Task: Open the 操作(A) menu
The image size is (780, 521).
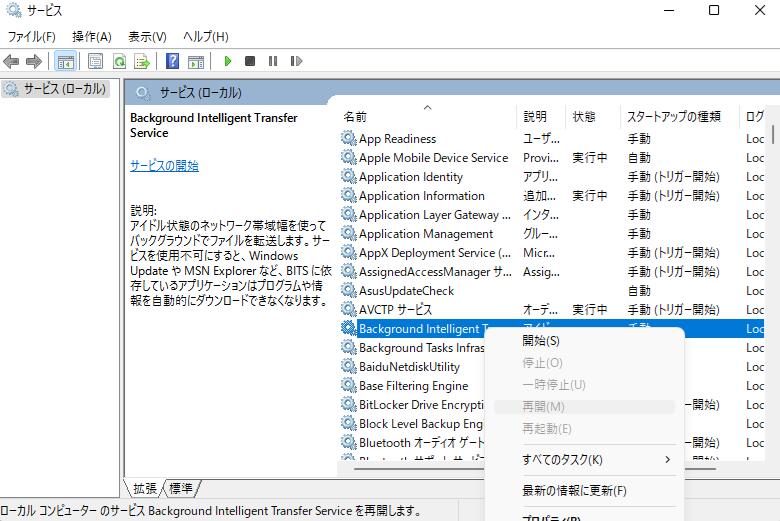Action: tap(92, 36)
